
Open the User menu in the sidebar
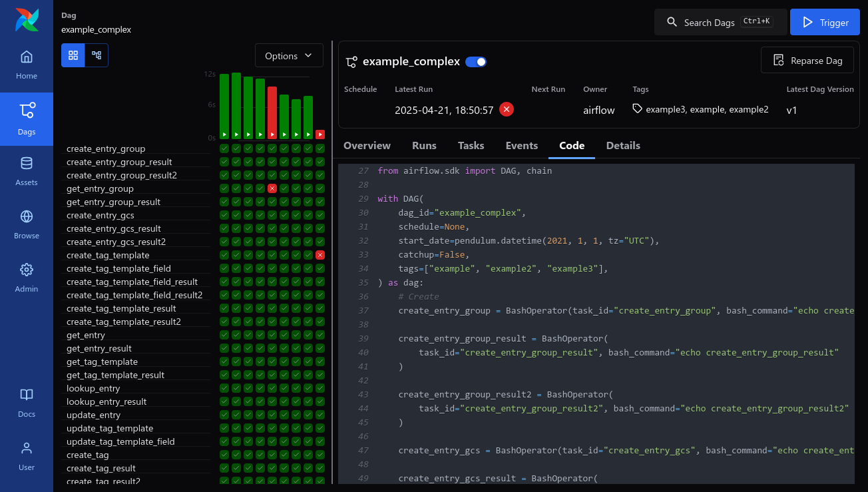[27, 456]
